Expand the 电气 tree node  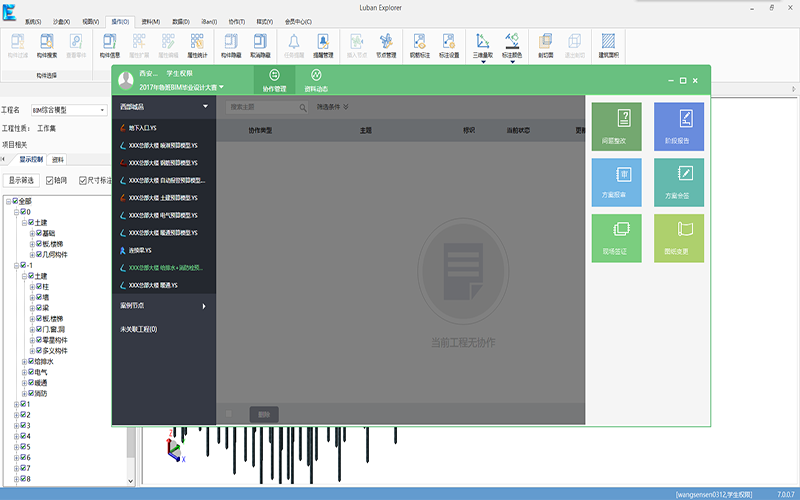(x=24, y=372)
